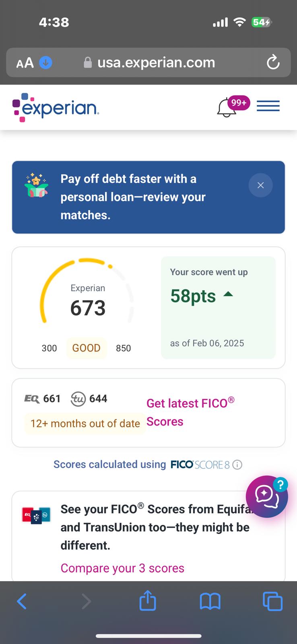Dismiss the personal loan banner

pos(260,185)
